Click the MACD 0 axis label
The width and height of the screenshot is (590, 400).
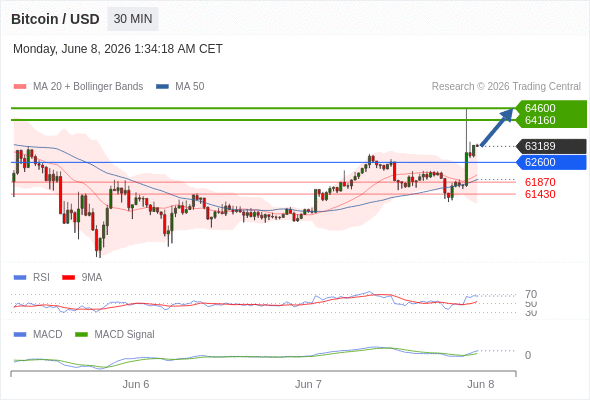[x=528, y=355]
